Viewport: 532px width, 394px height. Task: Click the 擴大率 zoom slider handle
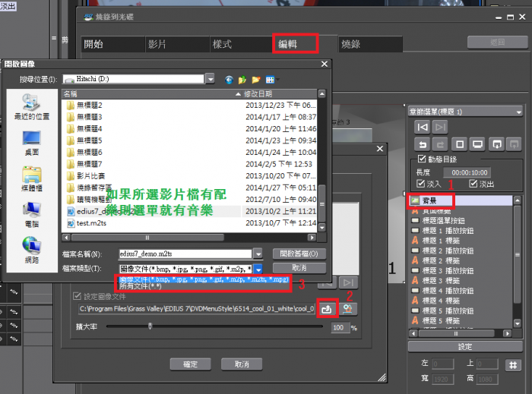tap(150, 326)
